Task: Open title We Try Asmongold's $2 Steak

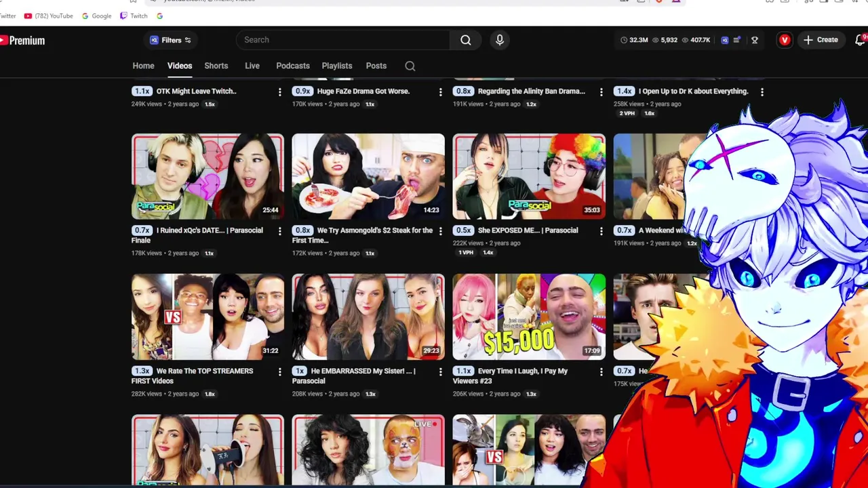Action: click(x=362, y=235)
